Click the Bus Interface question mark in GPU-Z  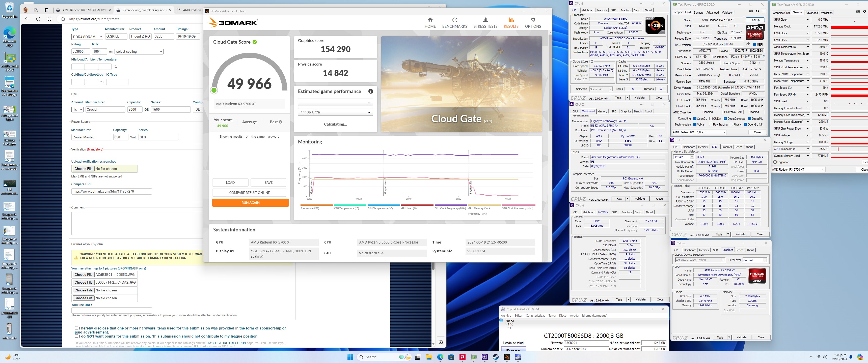[764, 56]
